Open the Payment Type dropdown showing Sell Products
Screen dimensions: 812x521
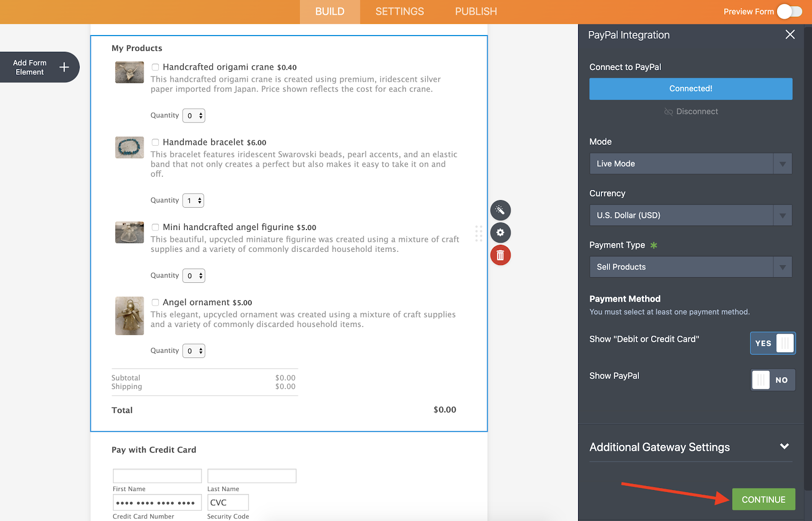tap(691, 267)
